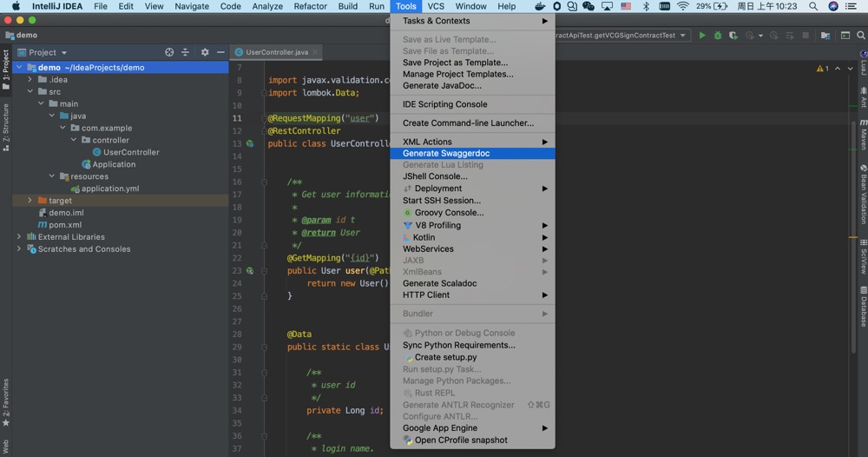This screenshot has height=457, width=868.
Task: Open Project panel settings gear
Action: click(205, 52)
